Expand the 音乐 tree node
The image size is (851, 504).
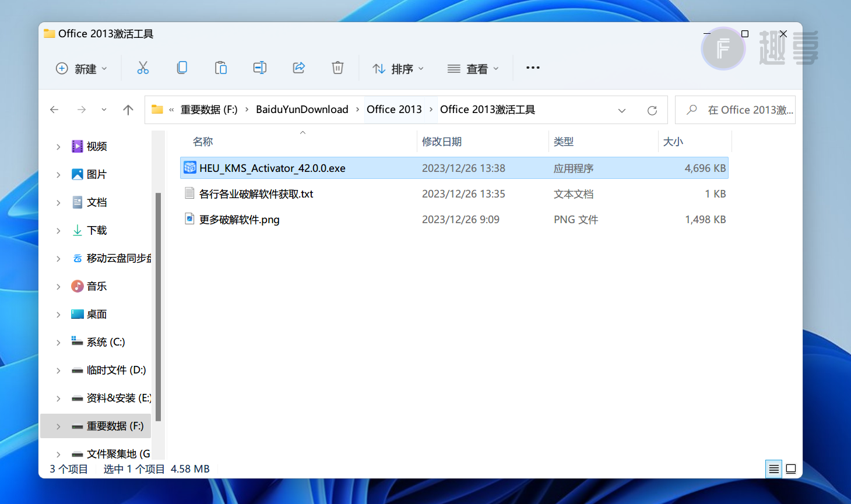[x=58, y=287]
